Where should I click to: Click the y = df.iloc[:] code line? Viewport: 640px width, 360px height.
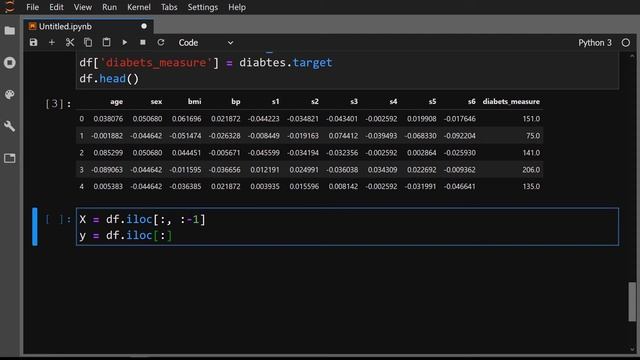tap(126, 236)
